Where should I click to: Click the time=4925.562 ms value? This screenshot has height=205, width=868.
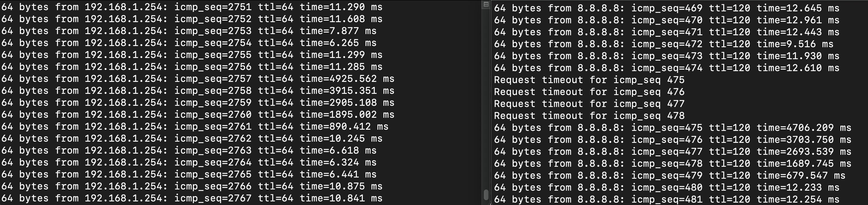[347, 79]
